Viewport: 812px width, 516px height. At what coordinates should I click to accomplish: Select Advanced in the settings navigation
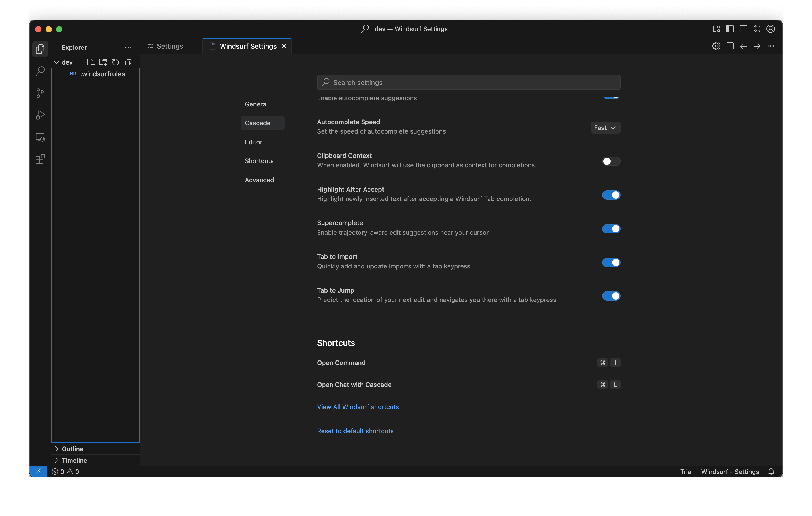pyautogui.click(x=259, y=180)
